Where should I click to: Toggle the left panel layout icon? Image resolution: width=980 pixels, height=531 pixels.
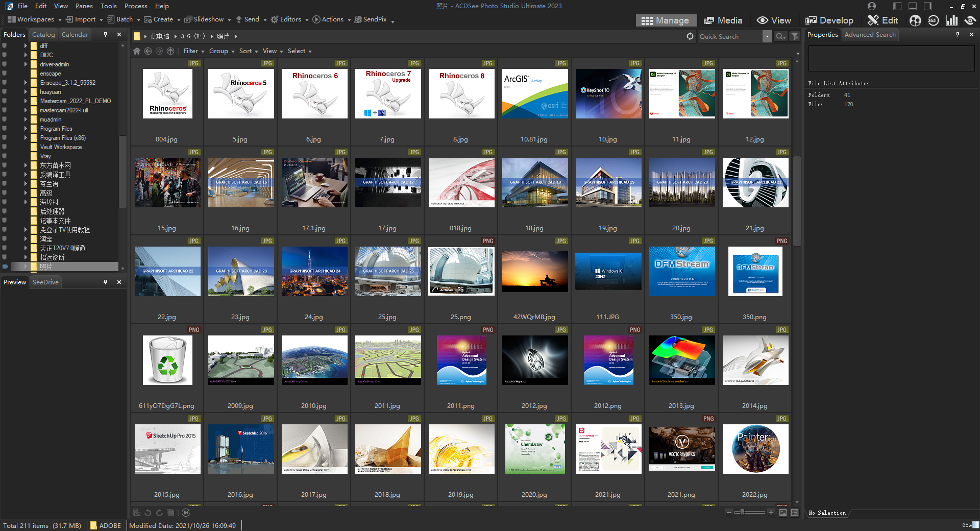897,6
